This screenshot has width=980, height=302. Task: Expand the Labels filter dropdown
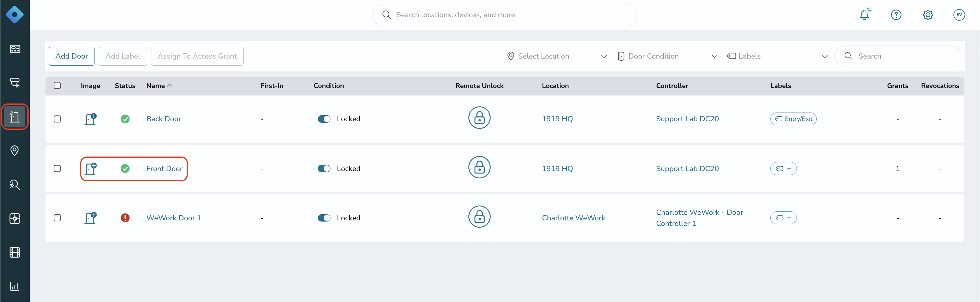tap(776, 56)
